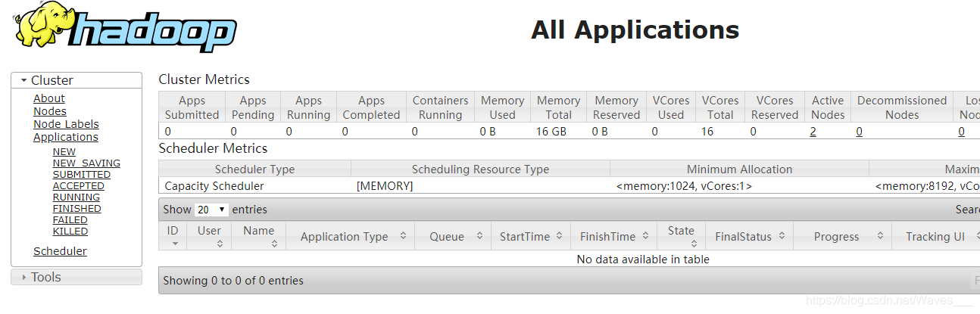Sort table by FinalStatus column

pos(749,236)
